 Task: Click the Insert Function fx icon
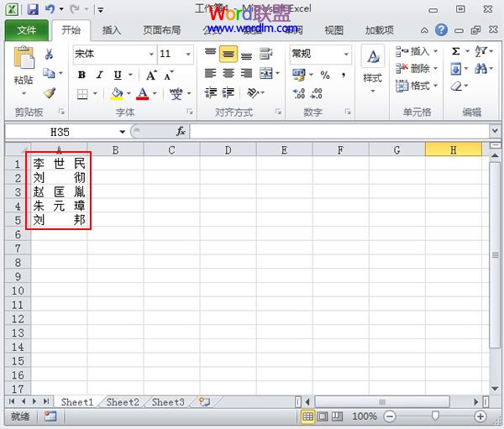click(181, 131)
